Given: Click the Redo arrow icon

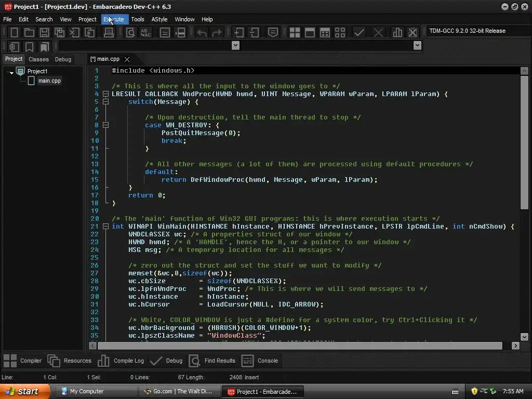Looking at the screenshot, I should [217, 33].
